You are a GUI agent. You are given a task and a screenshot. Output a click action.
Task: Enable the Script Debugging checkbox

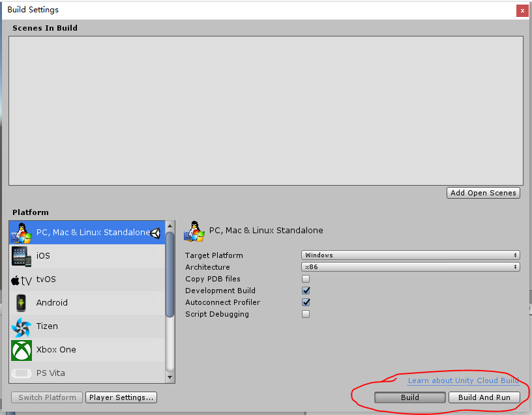(x=306, y=314)
